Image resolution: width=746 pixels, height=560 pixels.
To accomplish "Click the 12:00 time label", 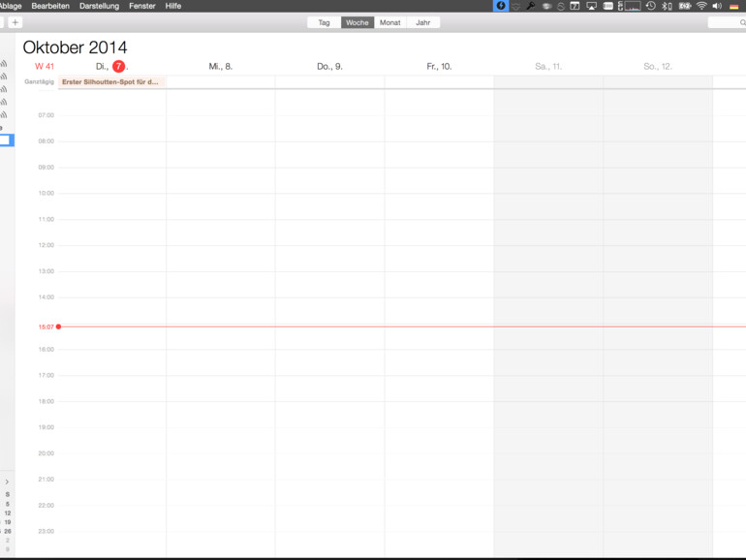I will (47, 245).
